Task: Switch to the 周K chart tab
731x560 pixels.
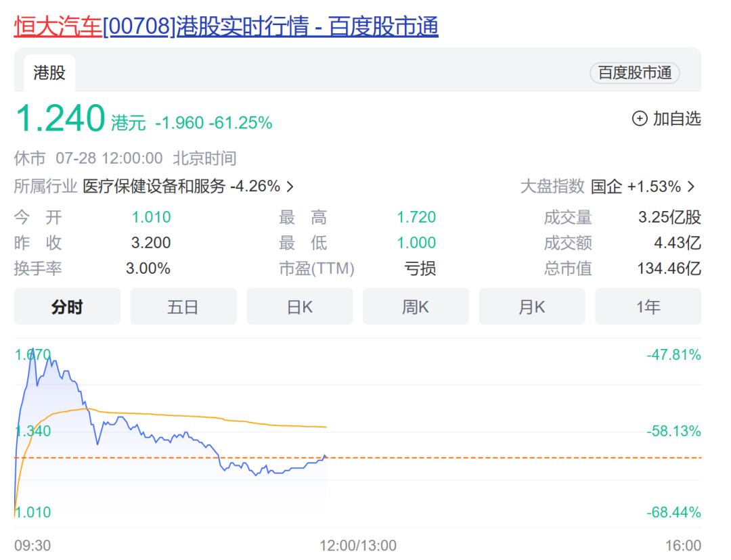Action: (x=416, y=306)
